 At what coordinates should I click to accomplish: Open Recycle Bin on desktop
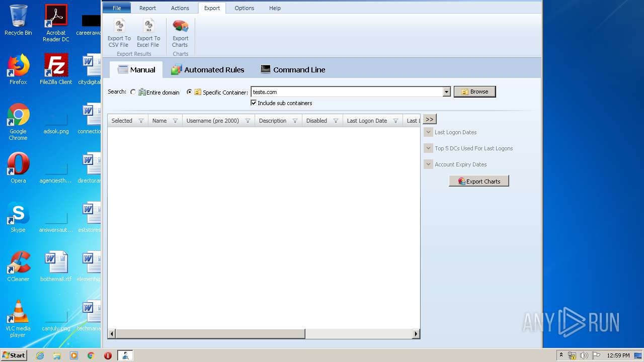(x=18, y=20)
